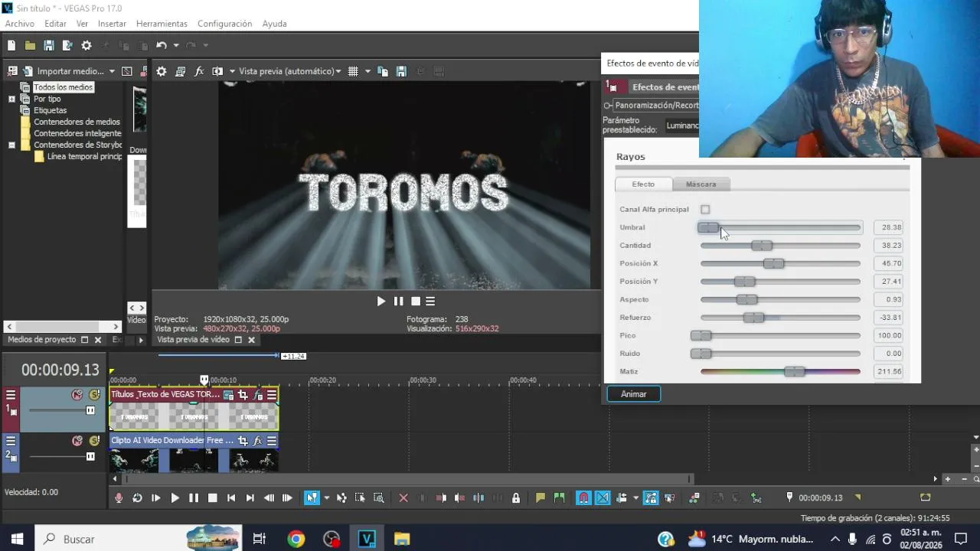Switch to the Efecto tab in Rayos
Image resolution: width=980 pixels, height=551 pixels.
click(x=643, y=184)
